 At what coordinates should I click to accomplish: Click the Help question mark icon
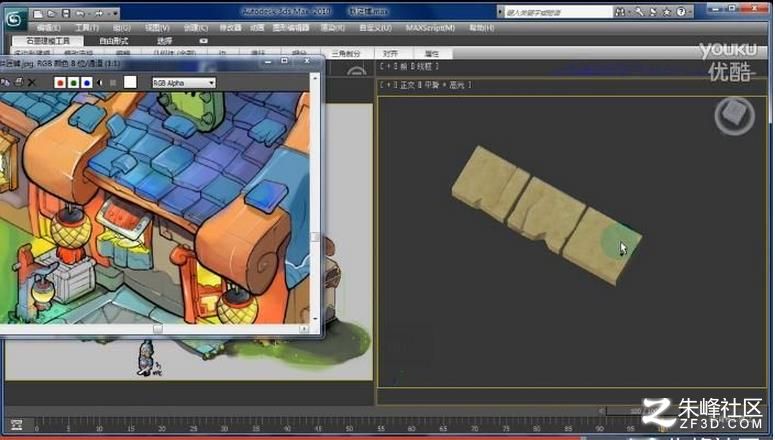681,11
